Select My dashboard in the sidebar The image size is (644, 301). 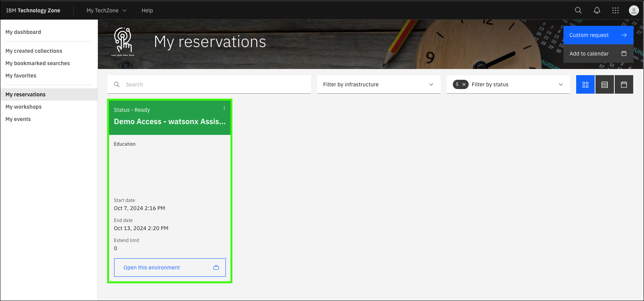[23, 32]
